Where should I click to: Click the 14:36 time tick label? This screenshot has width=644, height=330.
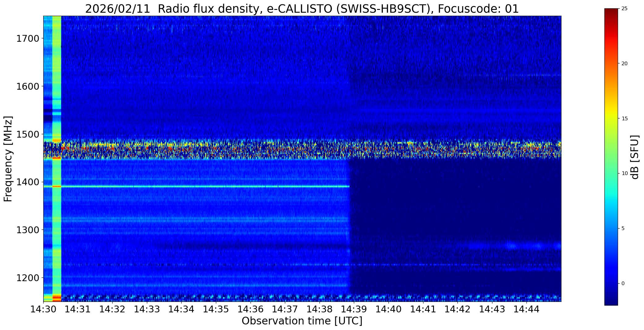[251, 309]
